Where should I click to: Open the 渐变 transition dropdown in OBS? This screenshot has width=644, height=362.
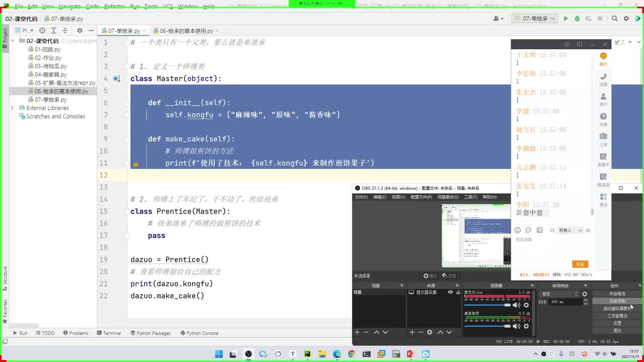[559, 294]
